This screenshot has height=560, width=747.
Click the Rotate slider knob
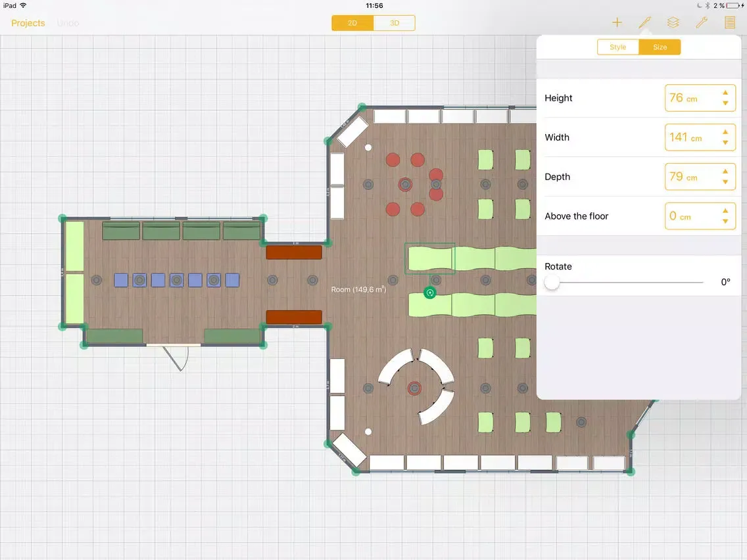(552, 282)
